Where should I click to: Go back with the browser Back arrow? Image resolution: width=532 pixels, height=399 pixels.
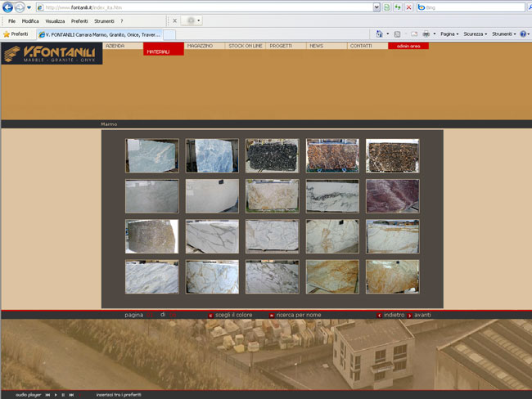click(x=7, y=7)
